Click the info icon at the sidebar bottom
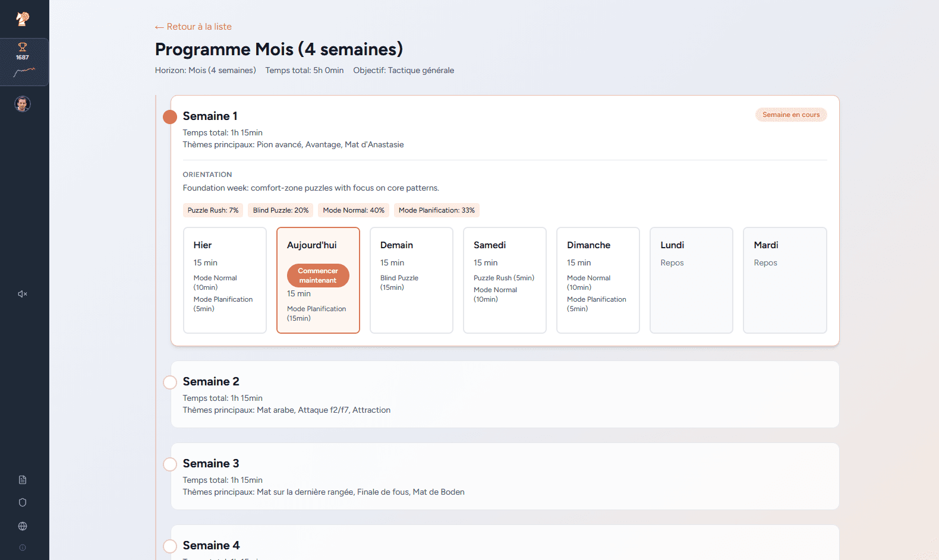The height and width of the screenshot is (560, 939). click(23, 548)
